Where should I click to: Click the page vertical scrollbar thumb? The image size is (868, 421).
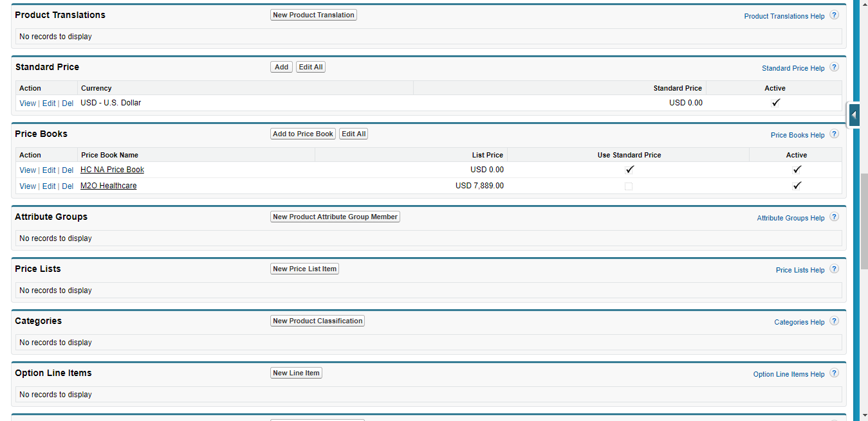(864, 220)
